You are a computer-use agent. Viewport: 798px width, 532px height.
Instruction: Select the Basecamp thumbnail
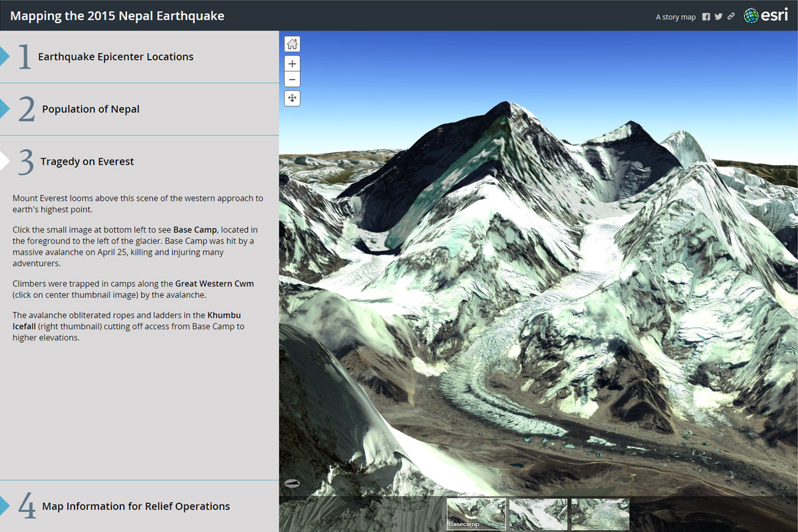pos(476,514)
